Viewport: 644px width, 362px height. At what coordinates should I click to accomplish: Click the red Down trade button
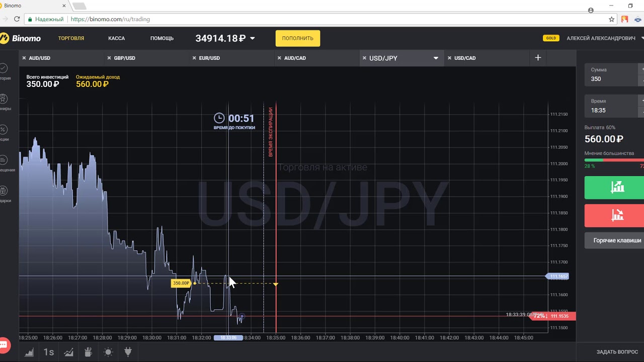tap(614, 215)
